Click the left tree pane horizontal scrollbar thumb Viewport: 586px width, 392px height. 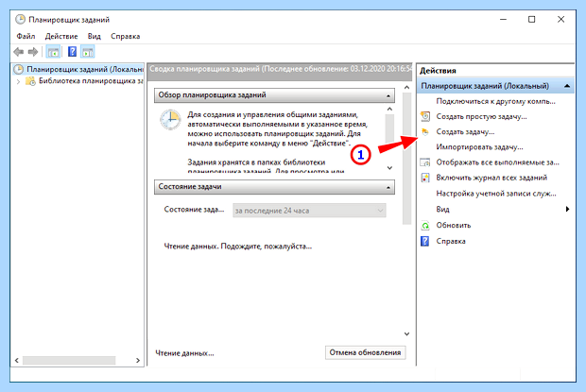tap(69, 360)
